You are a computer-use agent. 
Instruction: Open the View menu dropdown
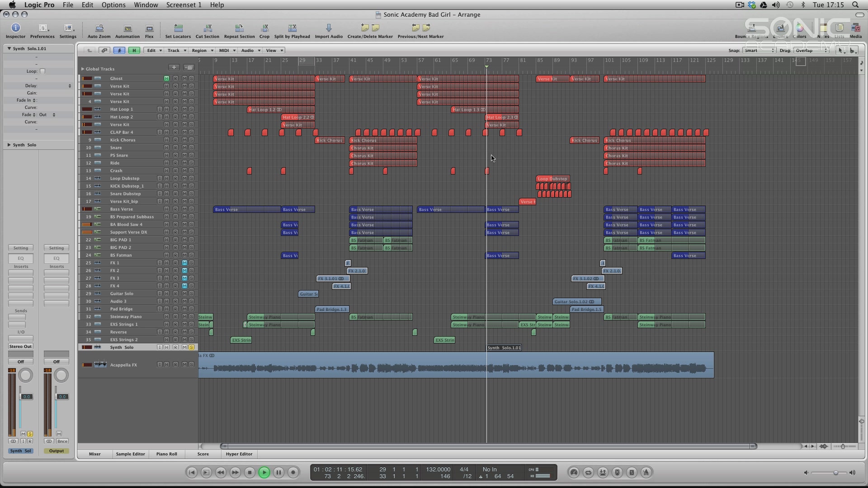(274, 51)
